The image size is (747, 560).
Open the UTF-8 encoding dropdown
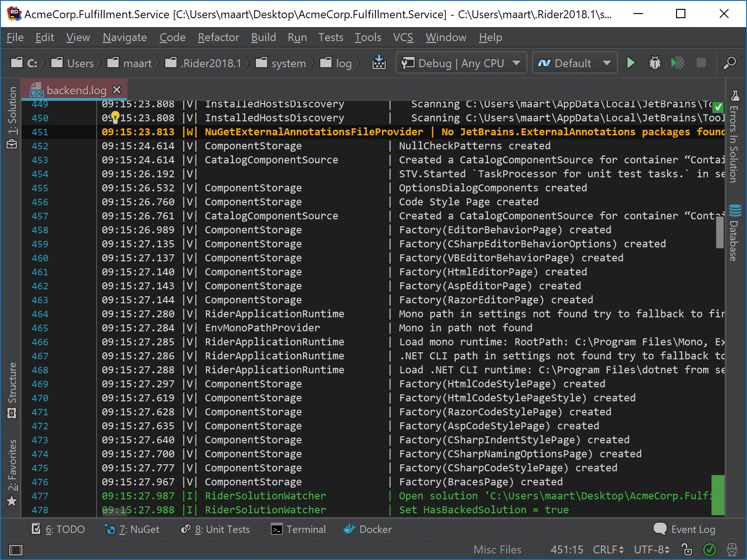tap(651, 550)
